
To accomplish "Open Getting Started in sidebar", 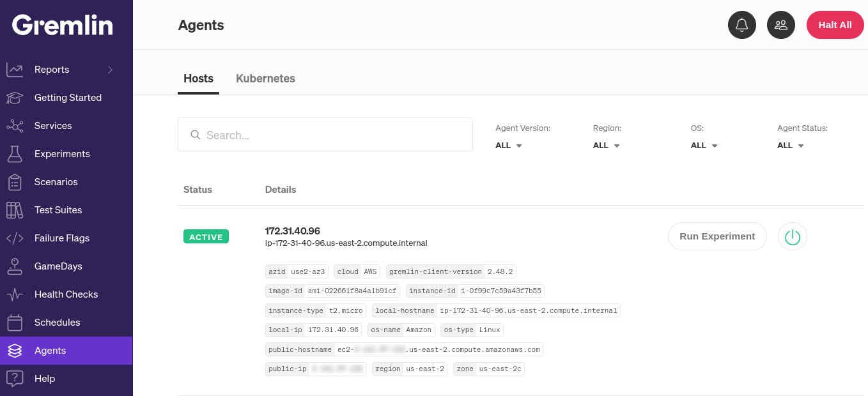I will tap(66, 98).
